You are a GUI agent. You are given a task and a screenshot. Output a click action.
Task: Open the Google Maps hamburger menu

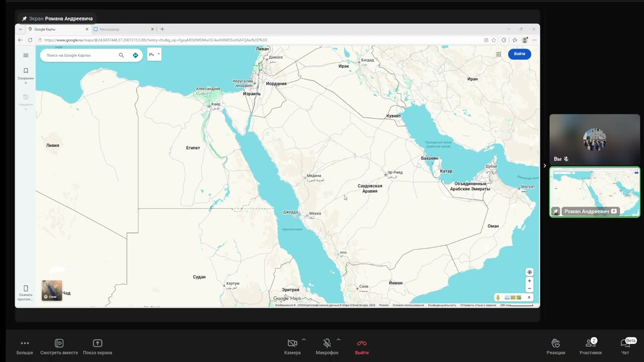coord(26,55)
